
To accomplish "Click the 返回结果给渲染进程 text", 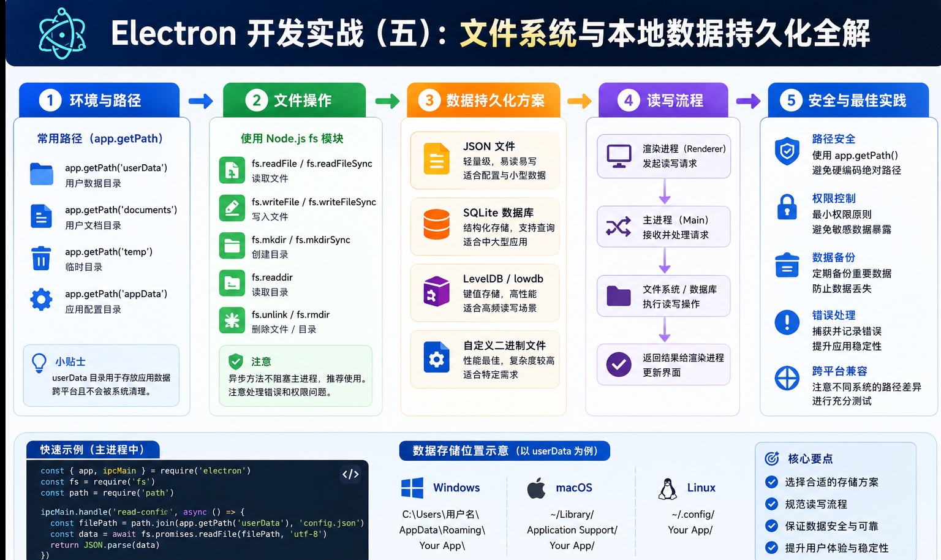I will (x=683, y=358).
